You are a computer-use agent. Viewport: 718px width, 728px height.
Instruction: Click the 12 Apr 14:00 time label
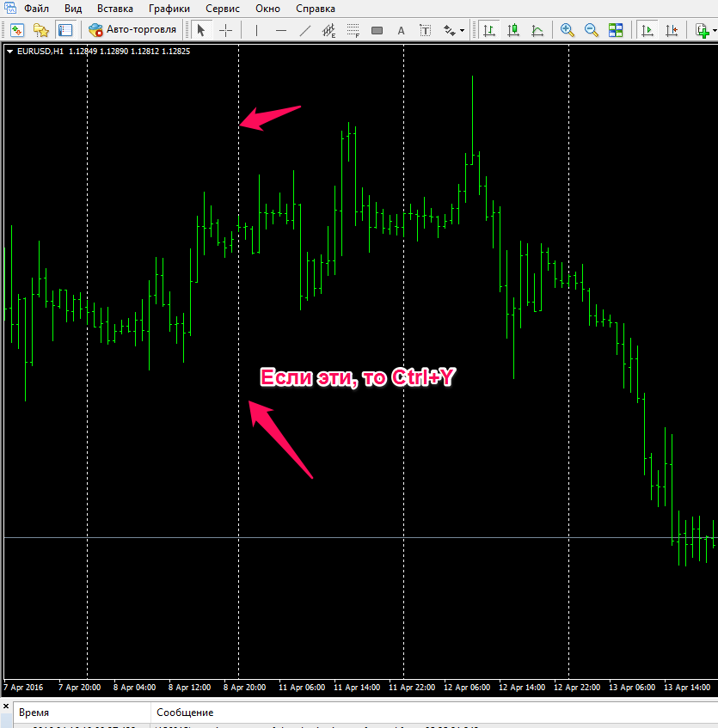[522, 687]
